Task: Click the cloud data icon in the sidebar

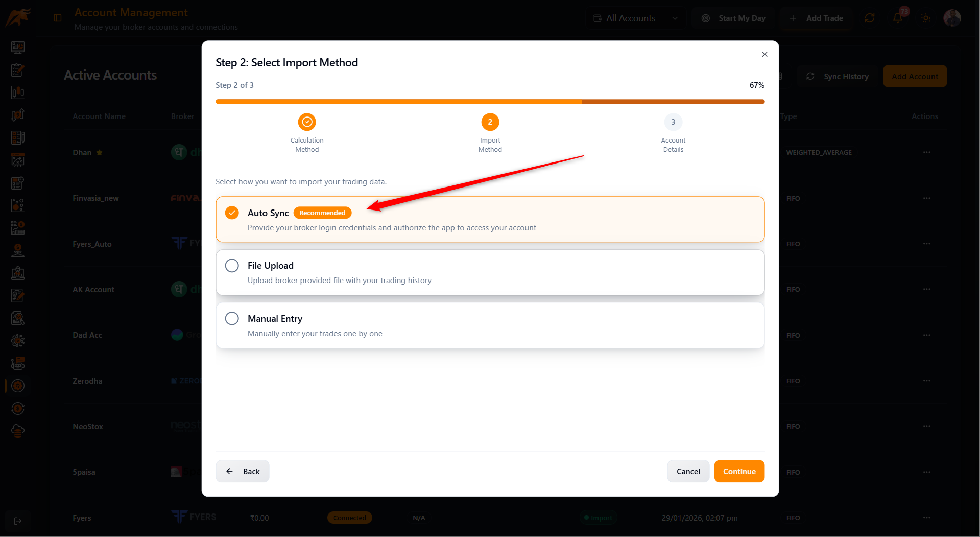Action: point(17,431)
